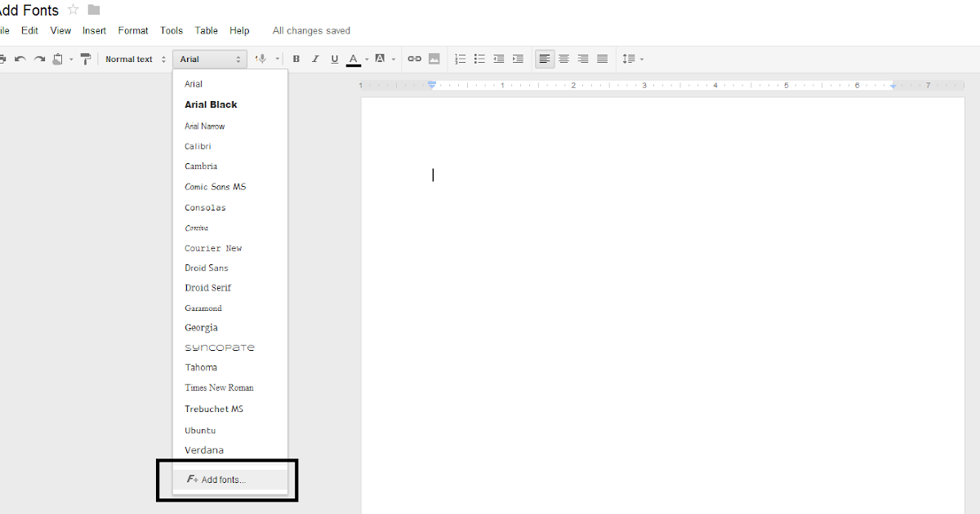Open the arrow next to clipboard icon

tap(71, 59)
